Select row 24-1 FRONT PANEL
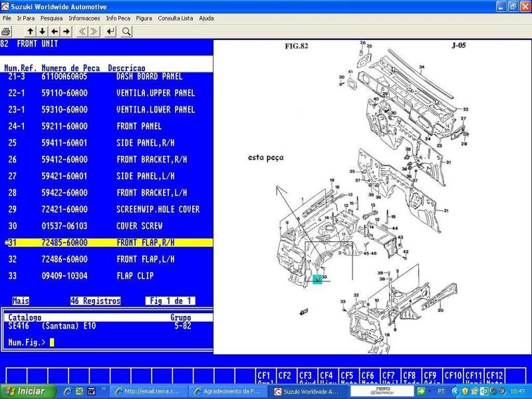The width and height of the screenshot is (532, 399). click(x=106, y=126)
